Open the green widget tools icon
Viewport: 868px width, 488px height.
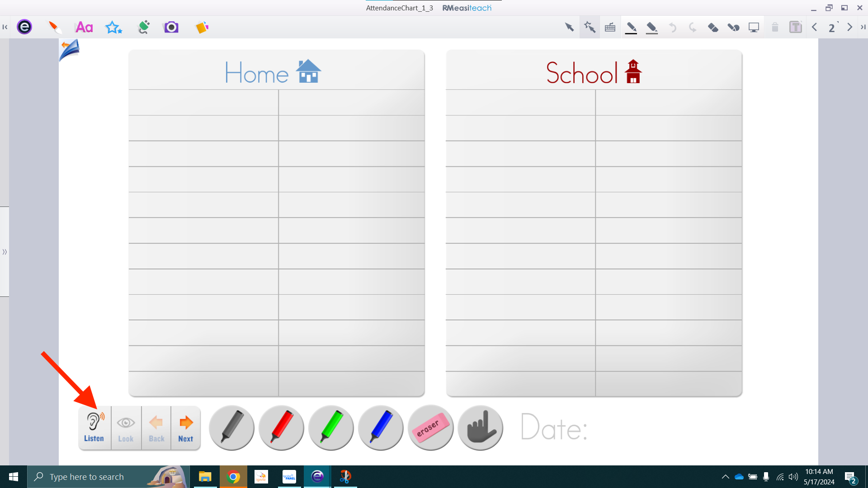coord(144,27)
